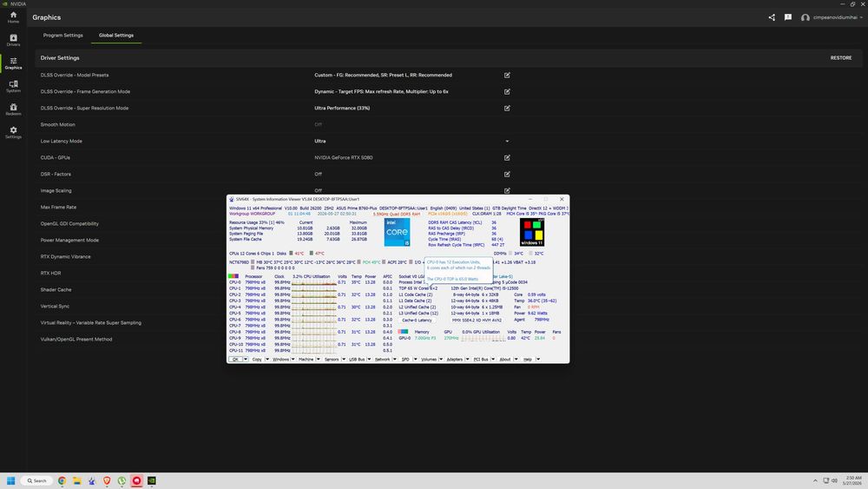
Task: Open the SIV taskbar icon beside File Explorer
Action: coord(92,480)
